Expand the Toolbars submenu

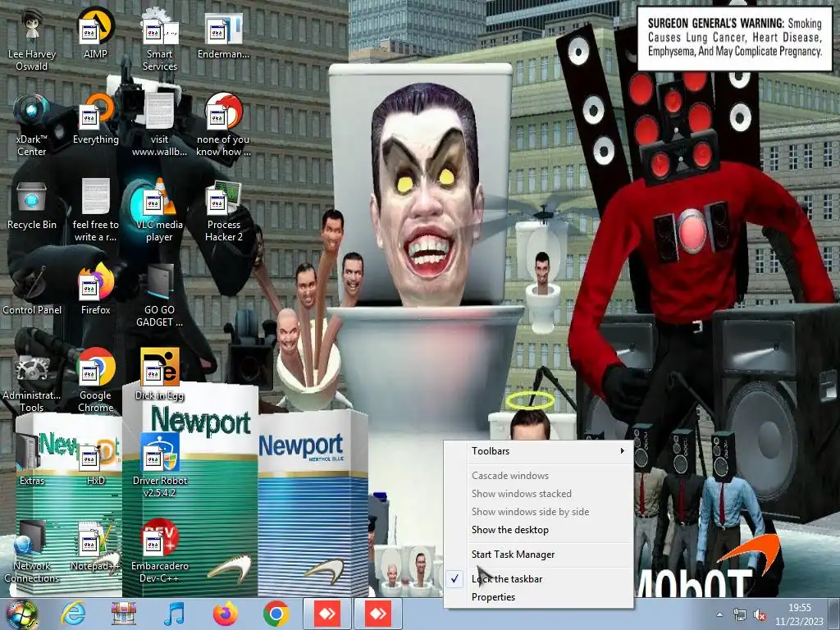[x=539, y=451]
